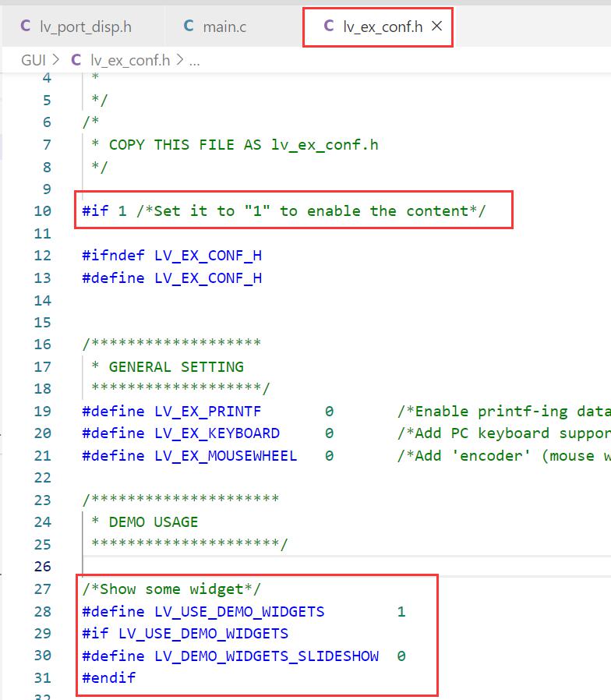Click the '#endif' directive on line 31
This screenshot has height=700, width=611.
point(108,677)
